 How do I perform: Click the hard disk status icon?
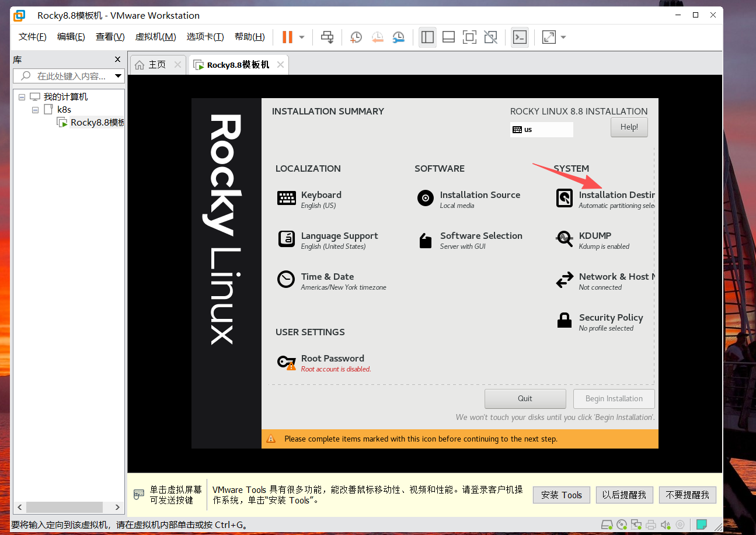[607, 524]
